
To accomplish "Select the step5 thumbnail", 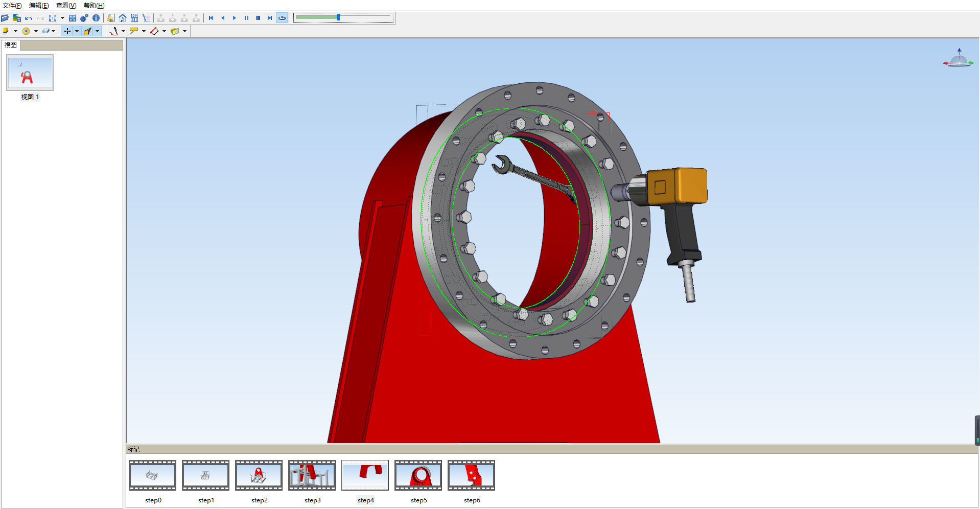I will tap(418, 475).
